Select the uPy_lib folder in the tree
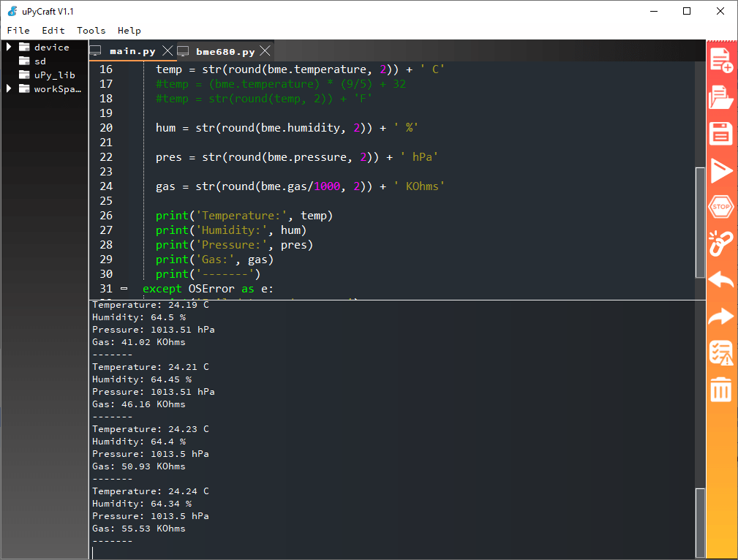This screenshot has width=738, height=560. click(x=54, y=75)
